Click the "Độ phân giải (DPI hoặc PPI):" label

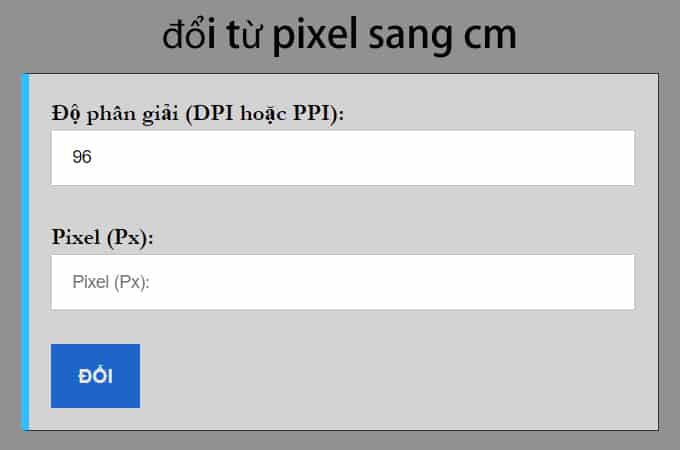198,114
